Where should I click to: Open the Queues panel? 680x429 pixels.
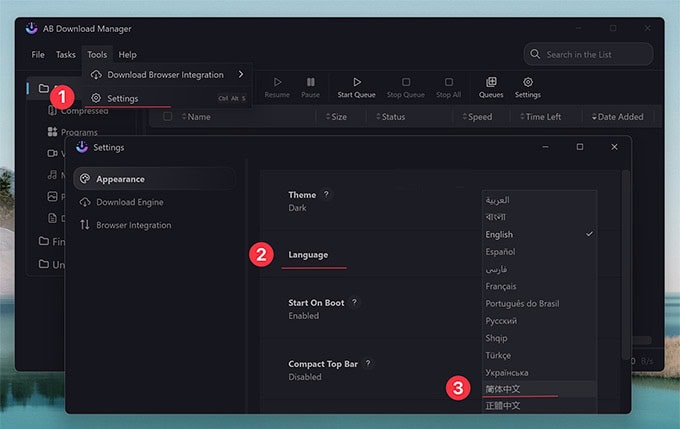click(x=491, y=88)
